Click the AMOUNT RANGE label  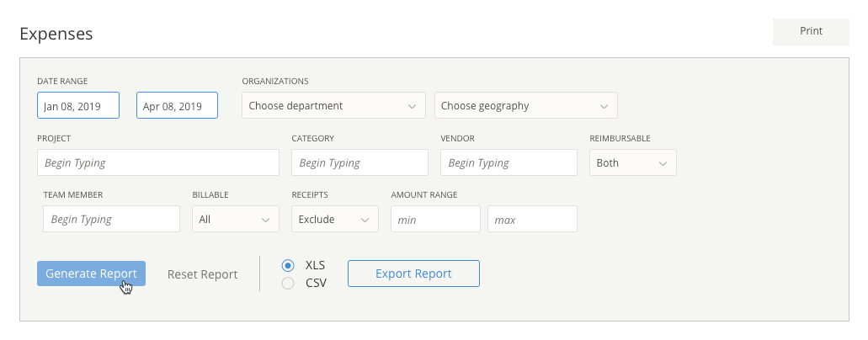[x=424, y=195]
